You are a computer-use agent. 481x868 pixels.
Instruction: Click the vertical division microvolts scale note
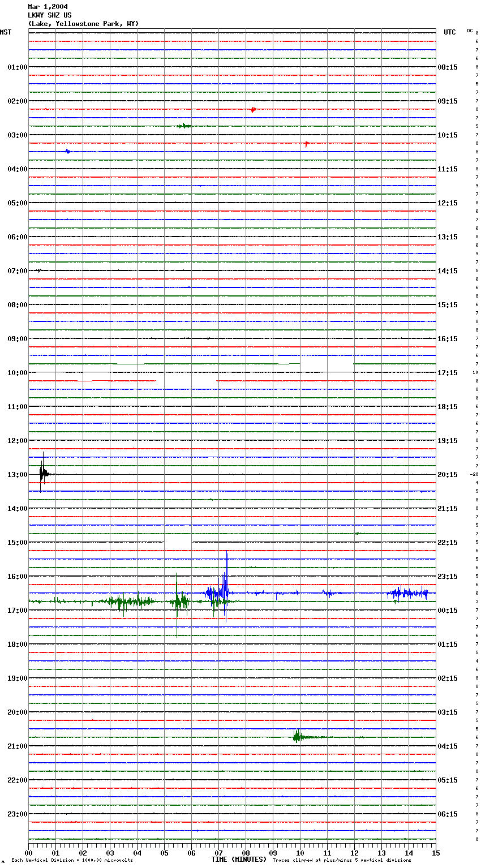[72, 860]
